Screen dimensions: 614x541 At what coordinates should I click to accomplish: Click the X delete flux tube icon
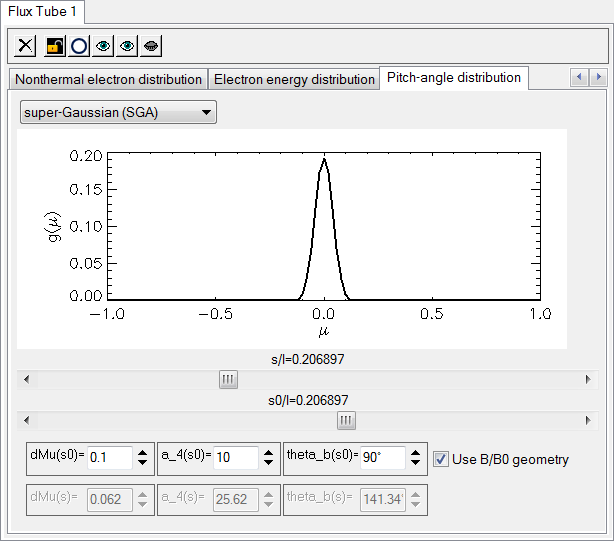[25, 46]
